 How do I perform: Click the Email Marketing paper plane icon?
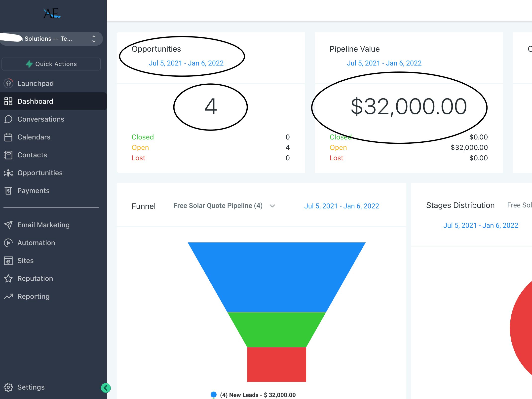[8, 225]
